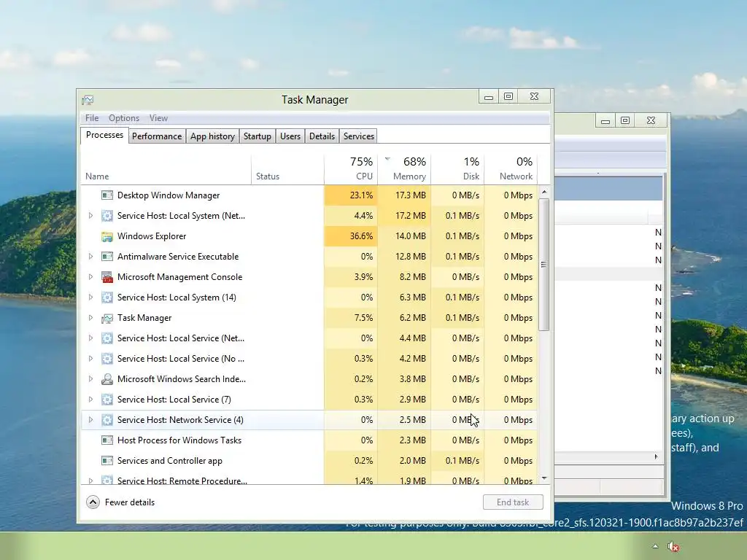
Task: Collapse view with Fewer details arrow icon
Action: coord(93,502)
